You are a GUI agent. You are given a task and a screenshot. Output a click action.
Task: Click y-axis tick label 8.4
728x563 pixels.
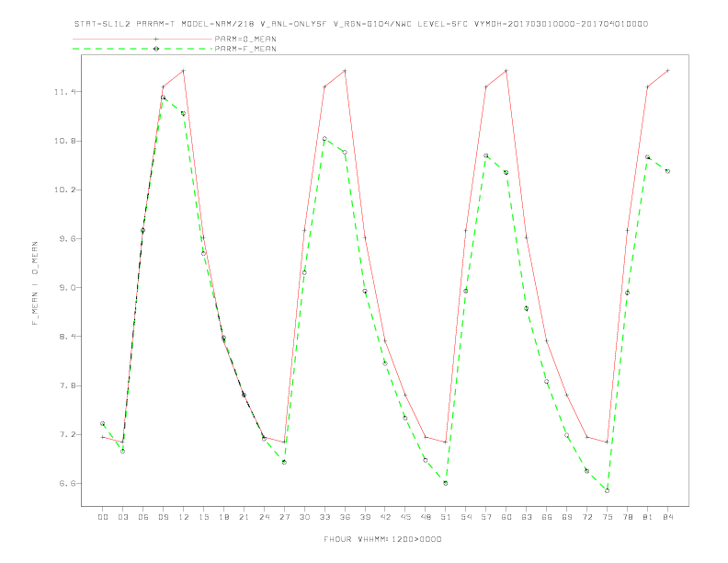67,337
